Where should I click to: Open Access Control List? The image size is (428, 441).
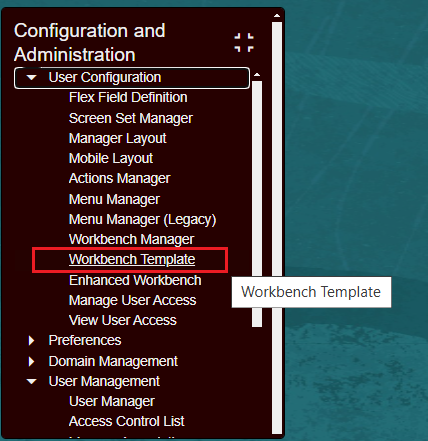[126, 421]
